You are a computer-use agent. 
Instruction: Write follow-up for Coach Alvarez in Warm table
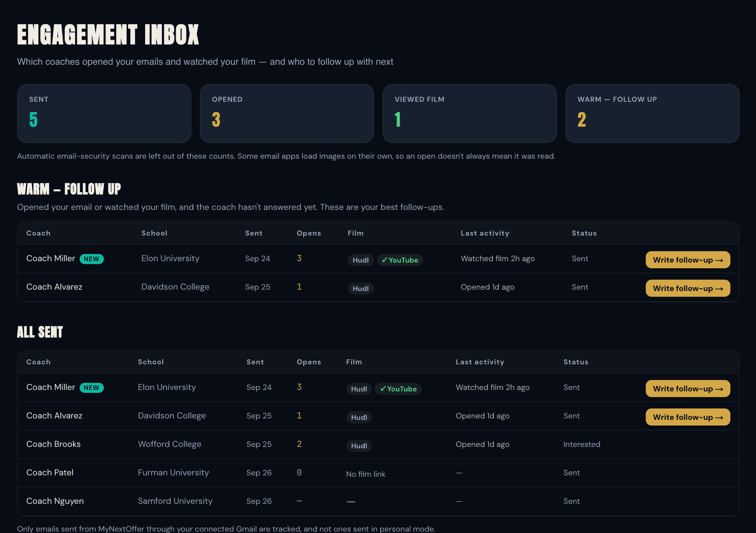click(688, 288)
